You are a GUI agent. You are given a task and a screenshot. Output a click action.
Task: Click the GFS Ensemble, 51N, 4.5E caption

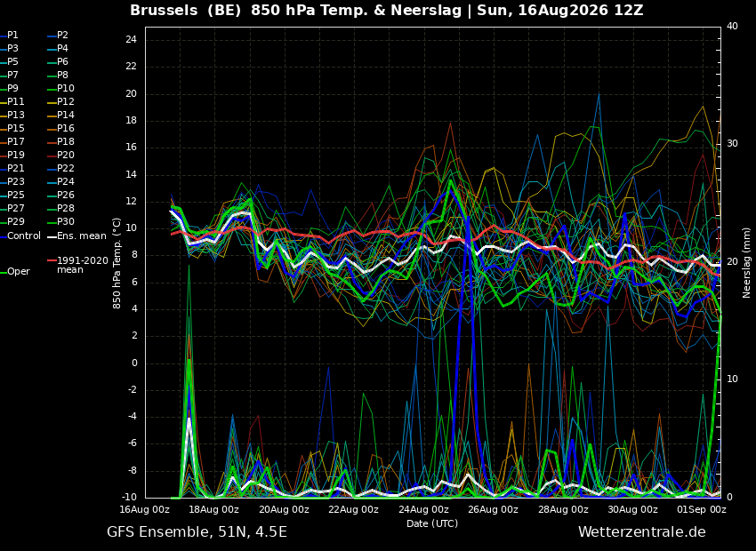coord(197,532)
